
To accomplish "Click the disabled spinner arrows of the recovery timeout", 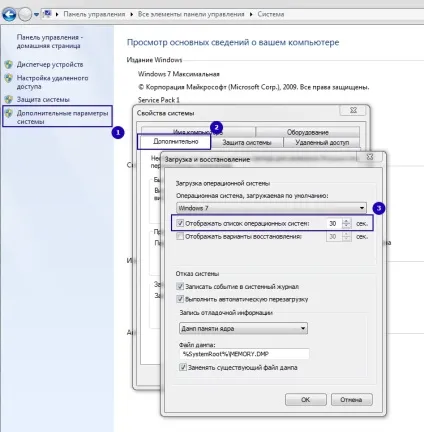I will click(x=347, y=237).
